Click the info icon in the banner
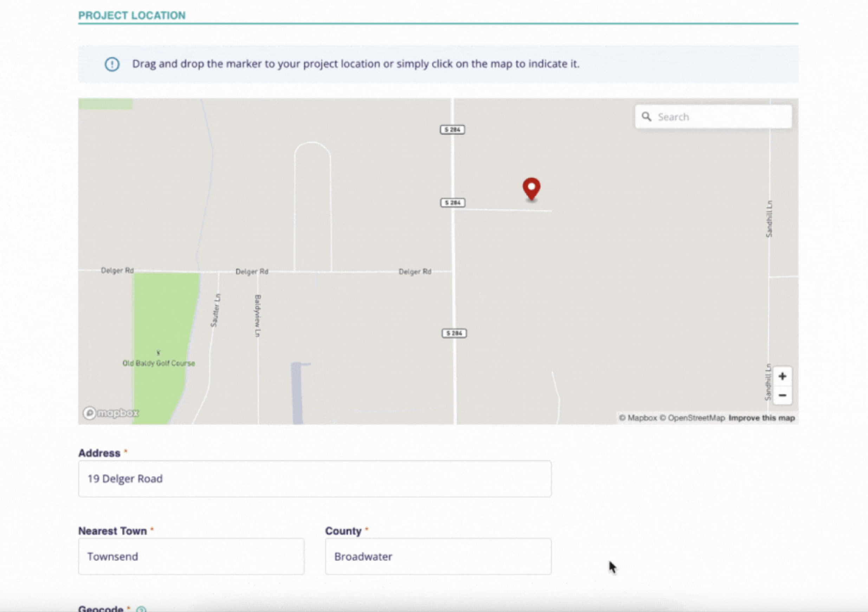 click(112, 64)
